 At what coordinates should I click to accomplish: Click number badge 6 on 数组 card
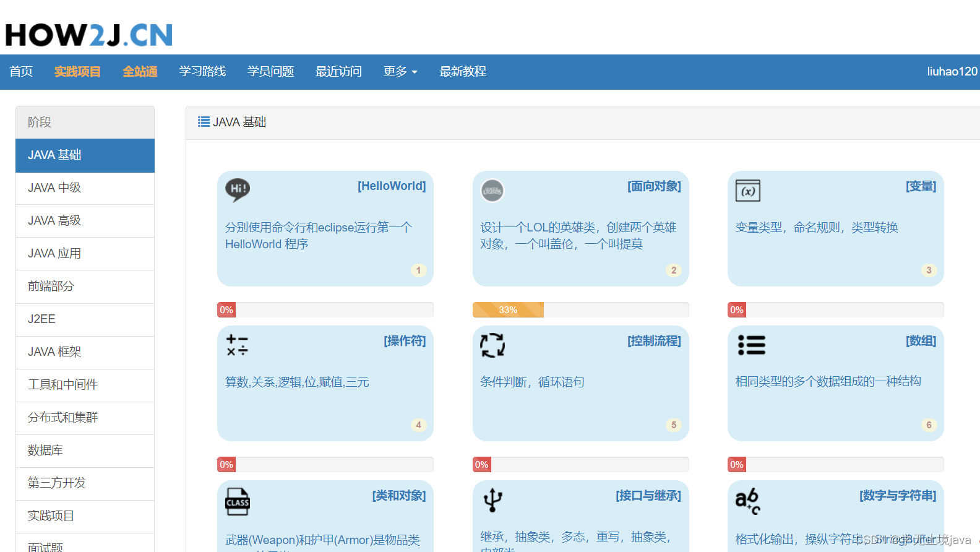click(929, 425)
